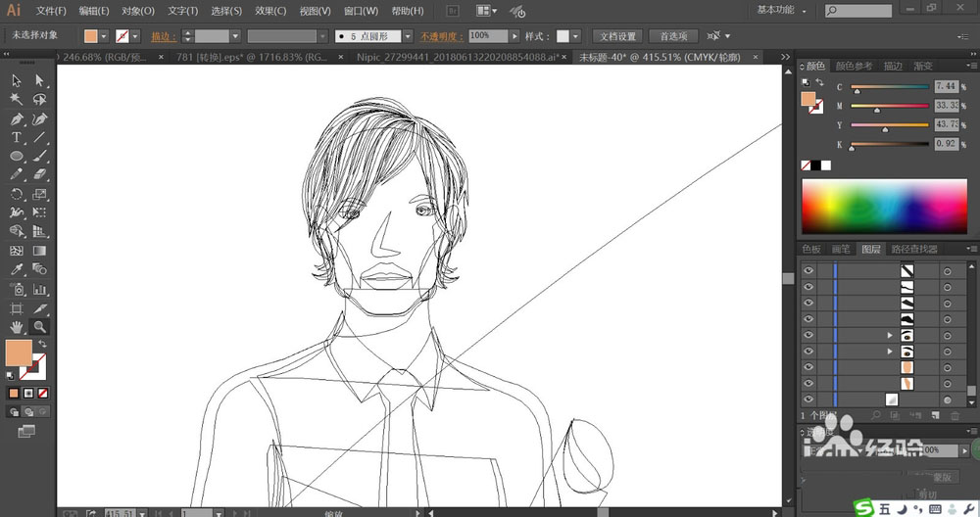980x517 pixels.
Task: Set toolbox paint mode to Gradient
Action: pos(28,394)
